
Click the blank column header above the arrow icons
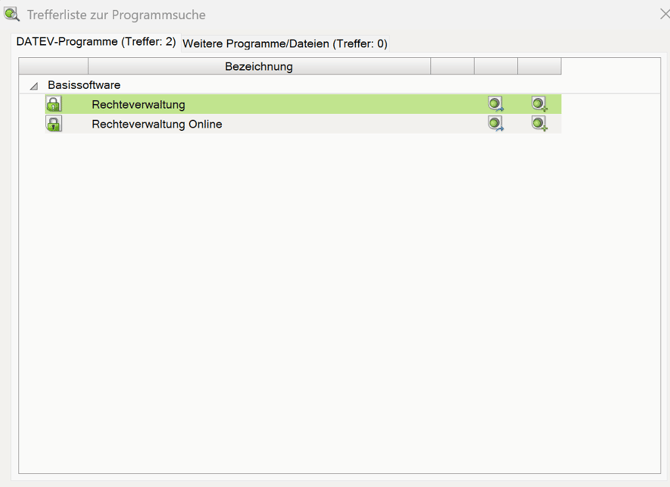pyautogui.click(x=496, y=66)
